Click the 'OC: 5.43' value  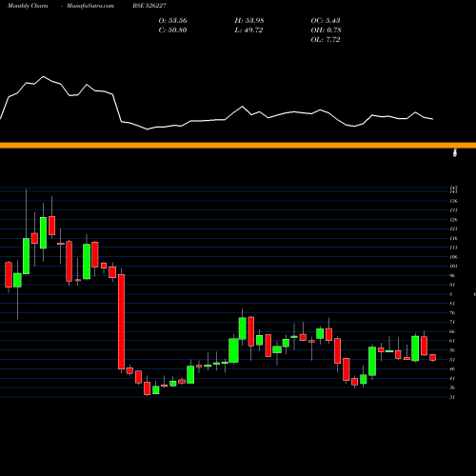coord(326,21)
